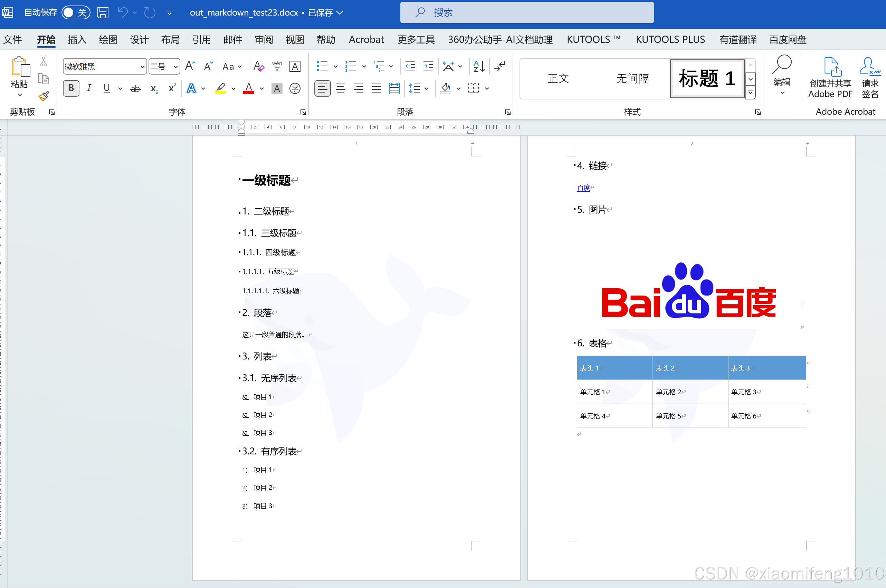Click the increase indent icon
Image resolution: width=886 pixels, height=588 pixels.
coord(428,66)
